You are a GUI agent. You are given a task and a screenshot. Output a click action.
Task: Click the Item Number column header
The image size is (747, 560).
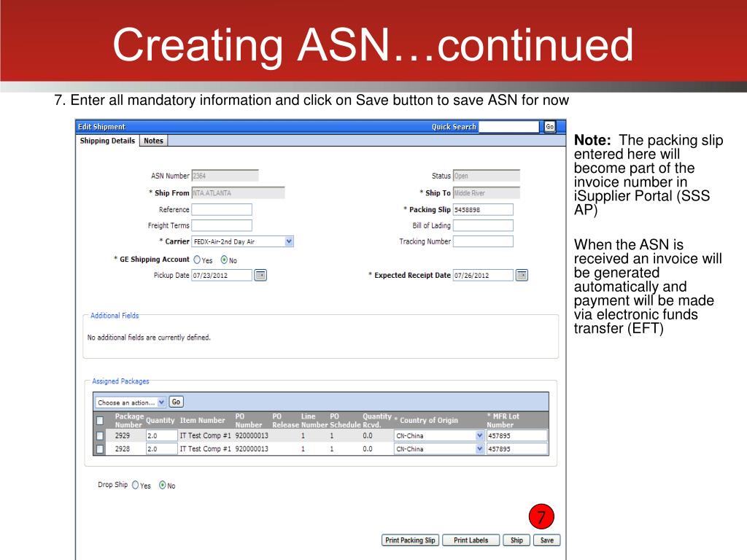click(x=202, y=421)
